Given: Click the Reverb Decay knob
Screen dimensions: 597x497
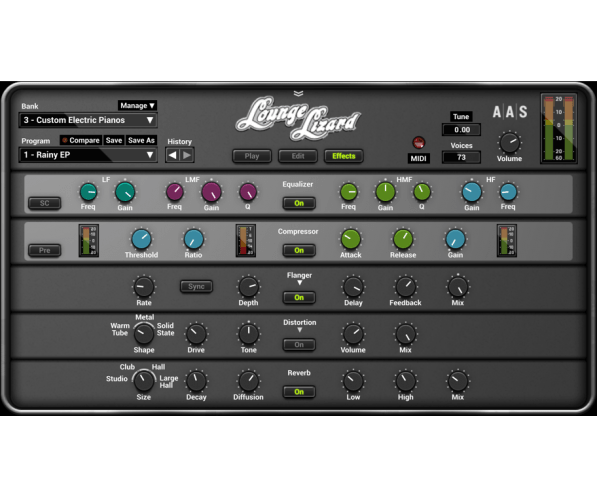Looking at the screenshot, I should point(196,381).
